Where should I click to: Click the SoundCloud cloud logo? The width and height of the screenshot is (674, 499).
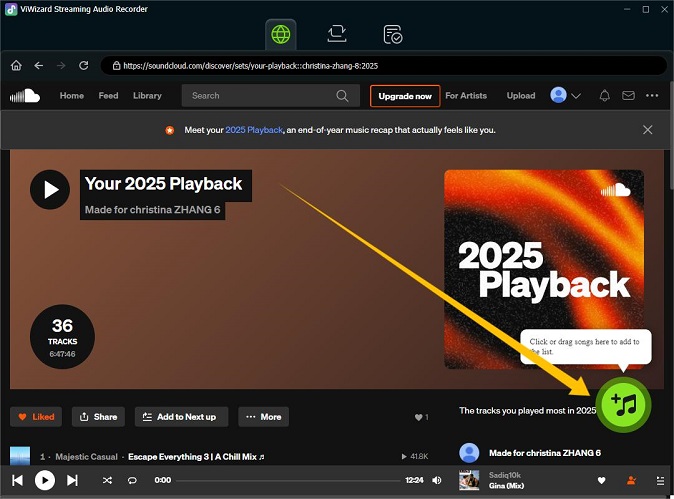tap(25, 95)
